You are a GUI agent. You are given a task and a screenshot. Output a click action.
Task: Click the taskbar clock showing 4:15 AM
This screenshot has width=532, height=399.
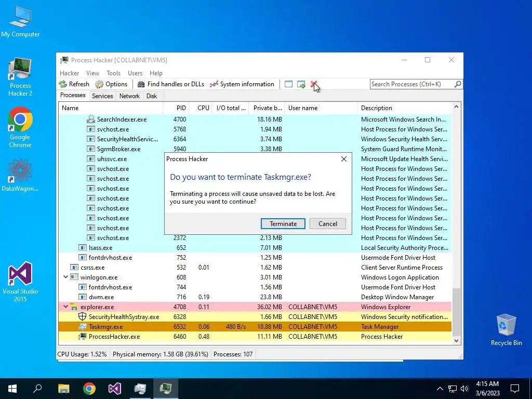(487, 389)
